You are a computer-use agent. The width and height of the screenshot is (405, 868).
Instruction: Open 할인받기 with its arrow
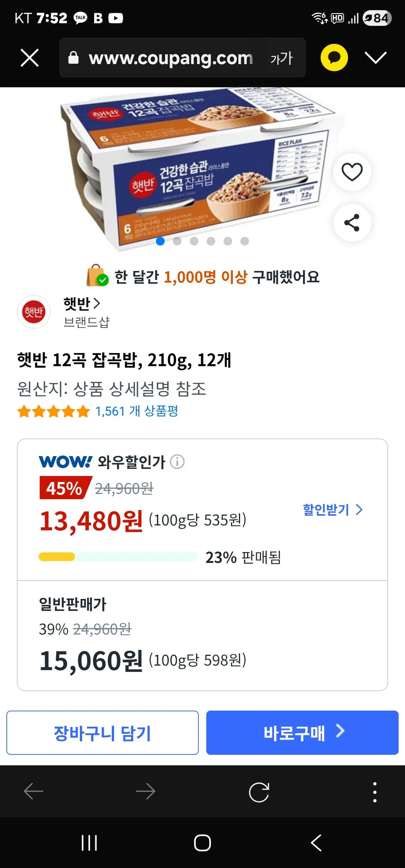332,510
